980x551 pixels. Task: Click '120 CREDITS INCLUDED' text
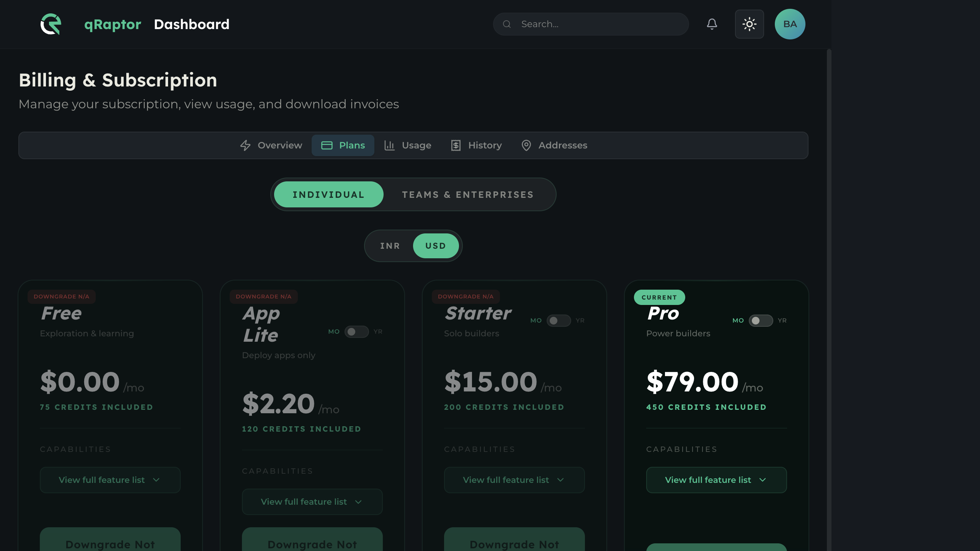(x=302, y=429)
